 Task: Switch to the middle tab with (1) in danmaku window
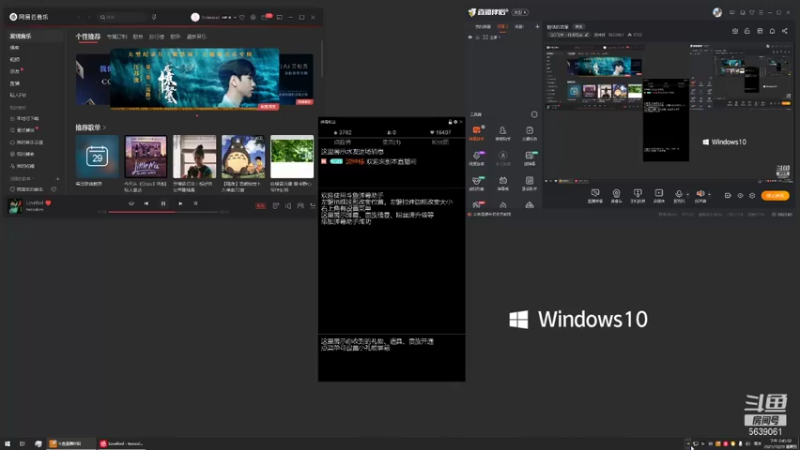point(391,142)
